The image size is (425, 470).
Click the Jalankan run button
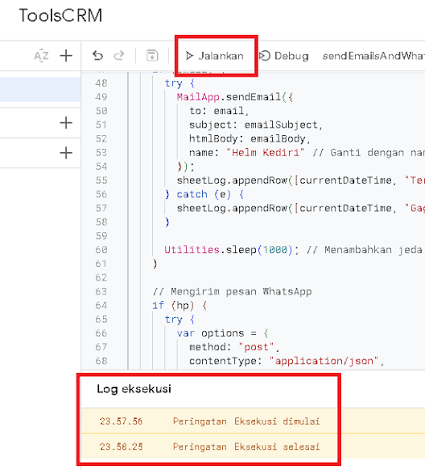click(215, 56)
